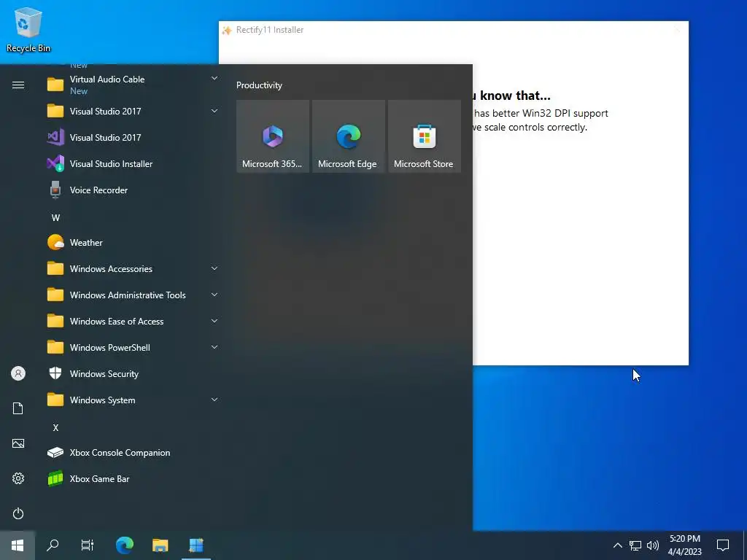Click the Power button in Start sidebar
Viewport: 747px width, 560px height.
18,513
